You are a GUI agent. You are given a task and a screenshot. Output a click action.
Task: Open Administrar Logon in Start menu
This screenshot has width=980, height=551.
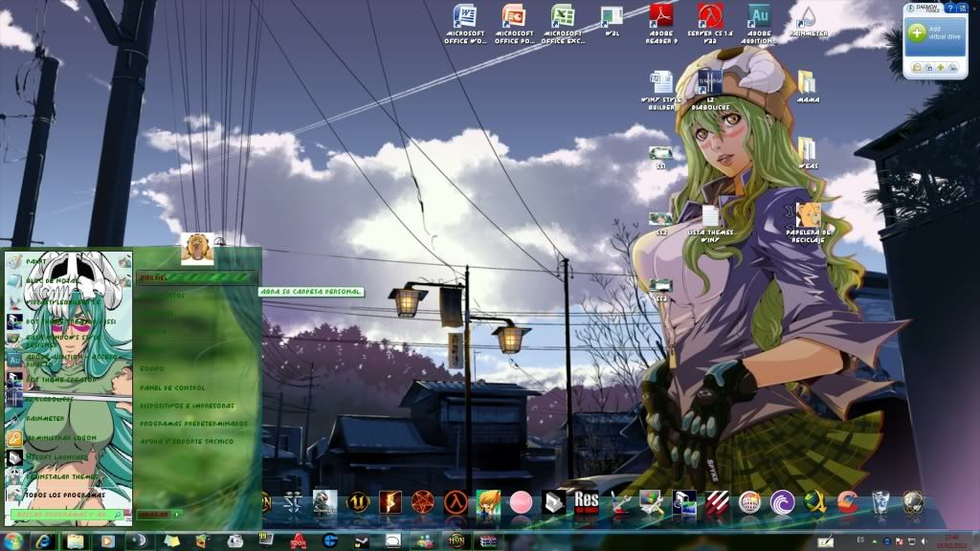pyautogui.click(x=69, y=438)
